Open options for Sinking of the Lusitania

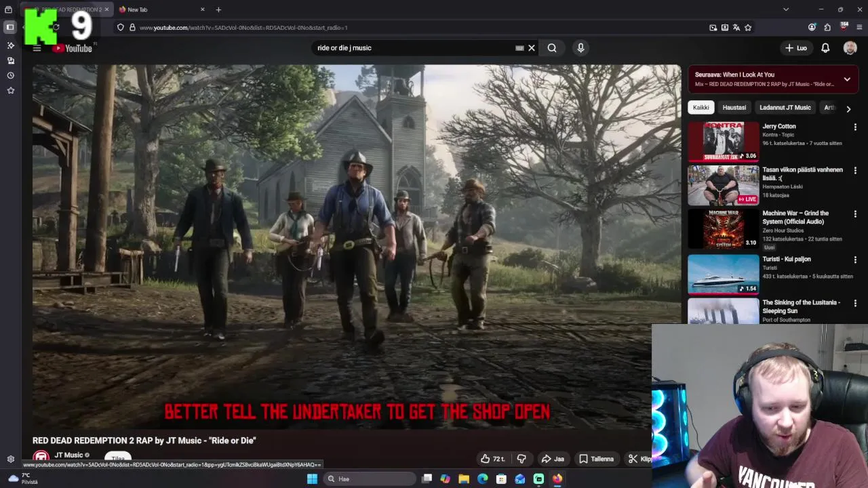[x=855, y=303]
